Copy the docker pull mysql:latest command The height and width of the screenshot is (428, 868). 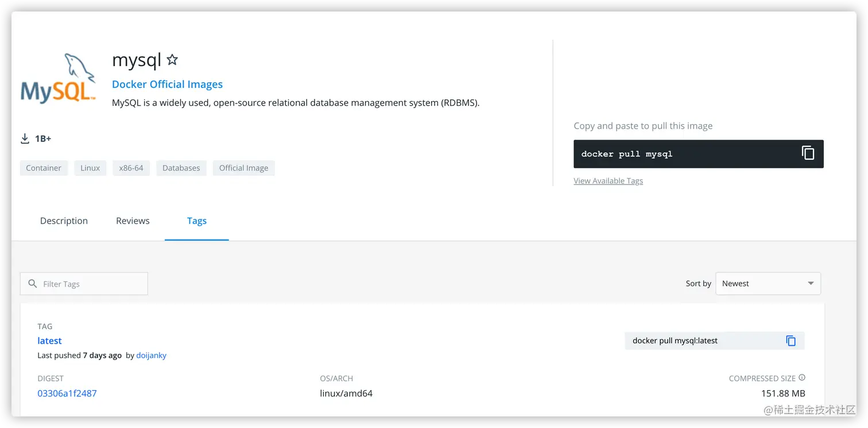790,341
